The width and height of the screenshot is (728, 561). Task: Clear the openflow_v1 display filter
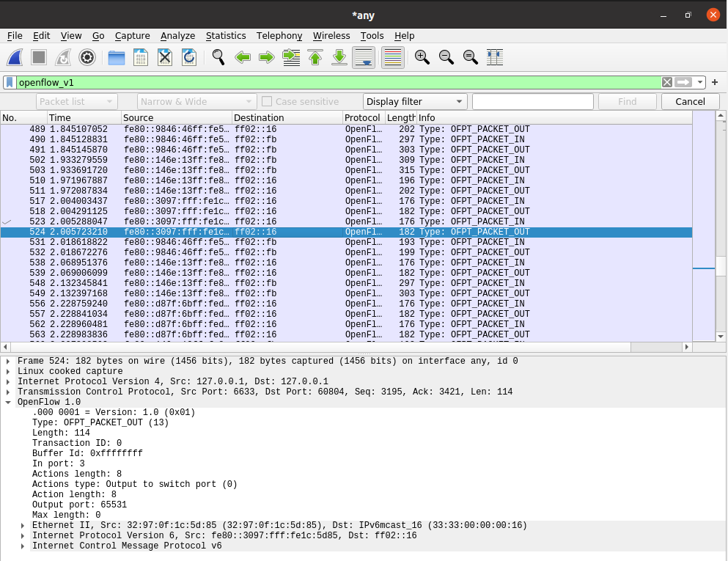tap(666, 82)
